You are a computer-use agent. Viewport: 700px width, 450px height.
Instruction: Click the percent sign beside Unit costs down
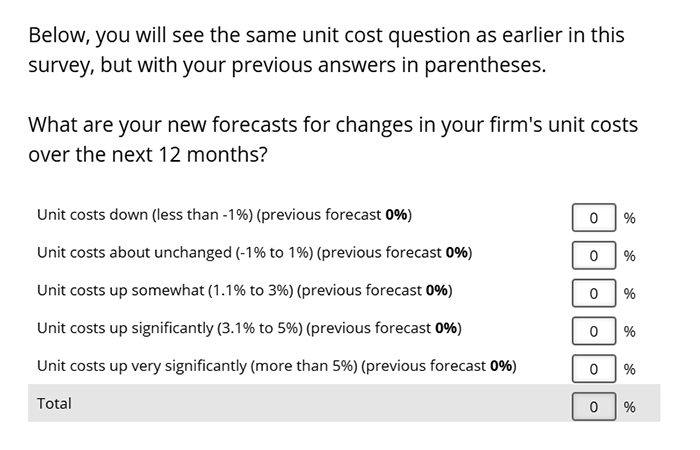point(629,218)
